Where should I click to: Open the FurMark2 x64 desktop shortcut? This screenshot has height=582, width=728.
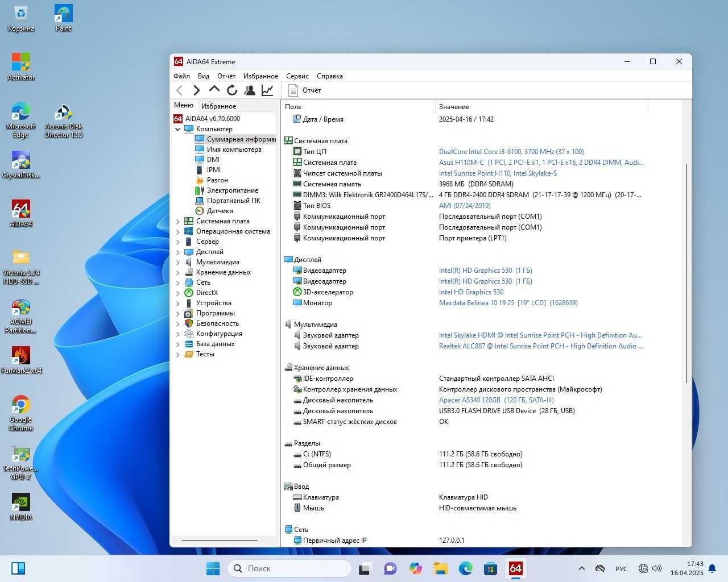(x=21, y=360)
